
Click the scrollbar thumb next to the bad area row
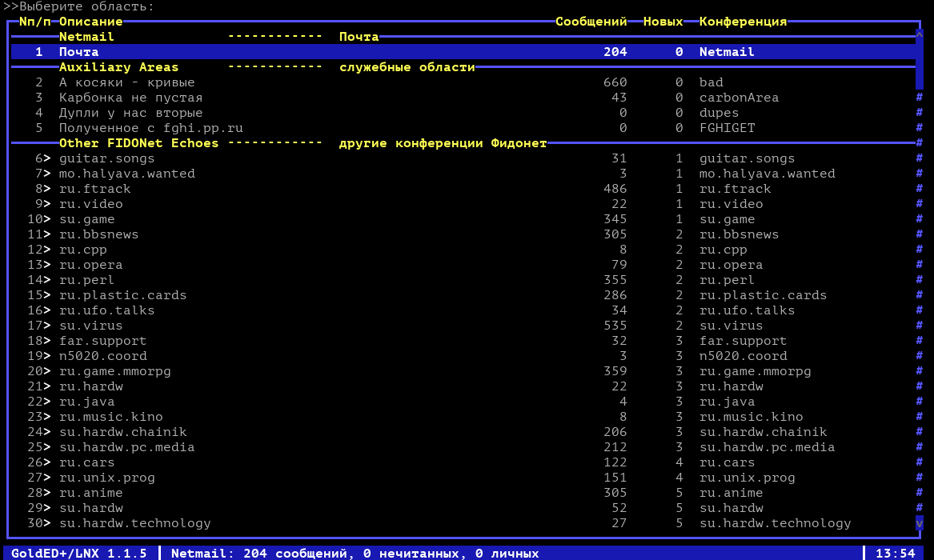919,67
